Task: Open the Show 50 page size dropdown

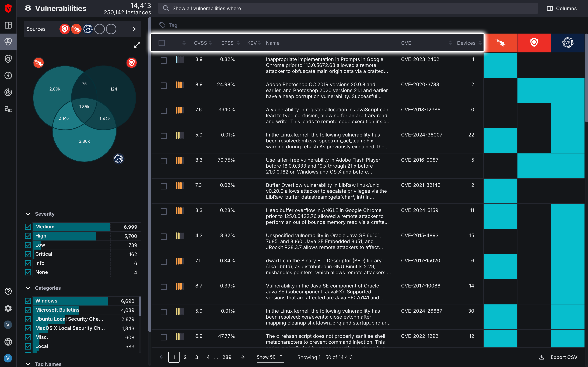Action: pos(270,357)
